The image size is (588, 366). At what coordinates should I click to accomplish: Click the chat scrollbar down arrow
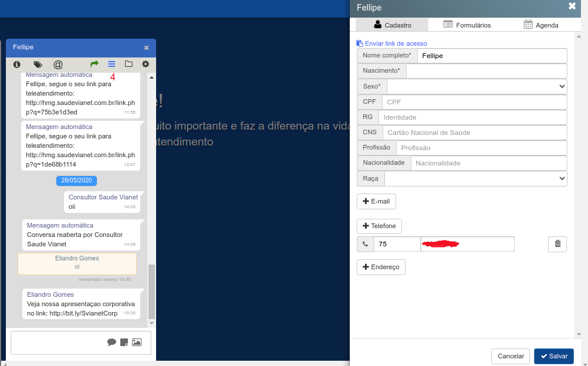[x=151, y=323]
